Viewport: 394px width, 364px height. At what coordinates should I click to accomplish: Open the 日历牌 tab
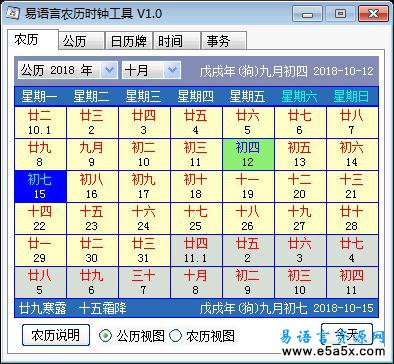pyautogui.click(x=129, y=41)
